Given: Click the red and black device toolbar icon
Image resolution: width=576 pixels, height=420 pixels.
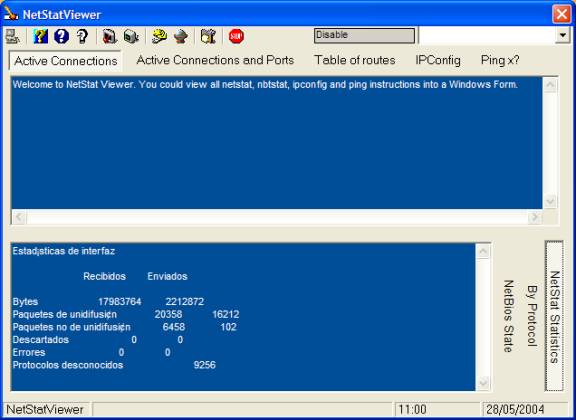Looking at the screenshot, I should click(109, 36).
